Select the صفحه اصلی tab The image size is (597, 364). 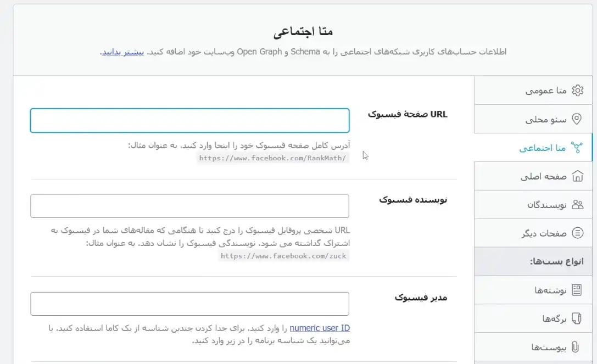coord(533,176)
